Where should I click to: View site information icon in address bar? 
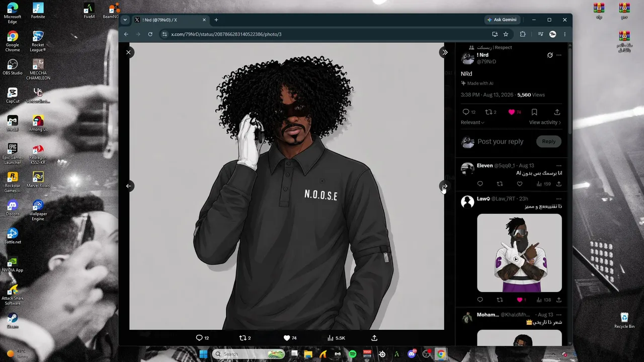(x=164, y=34)
